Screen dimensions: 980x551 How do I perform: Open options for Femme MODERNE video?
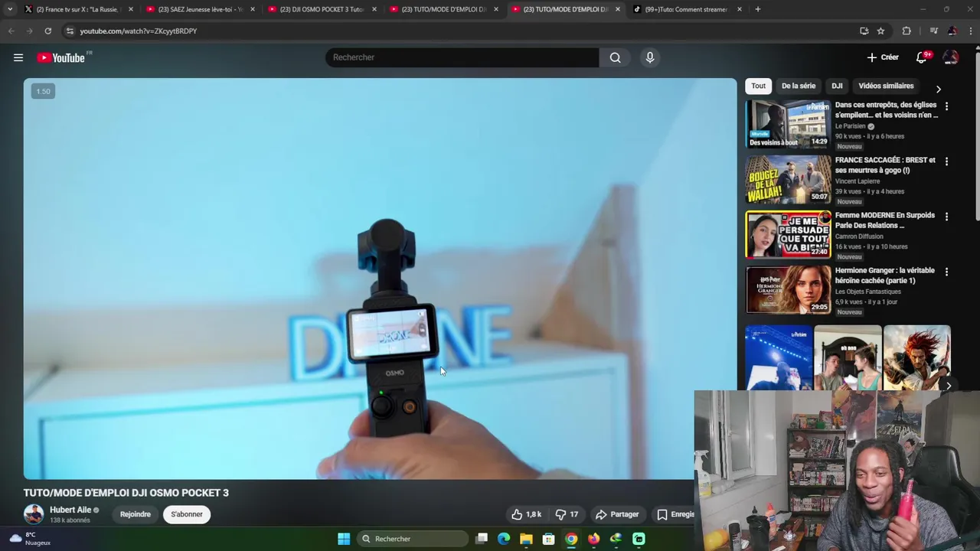coord(946,217)
